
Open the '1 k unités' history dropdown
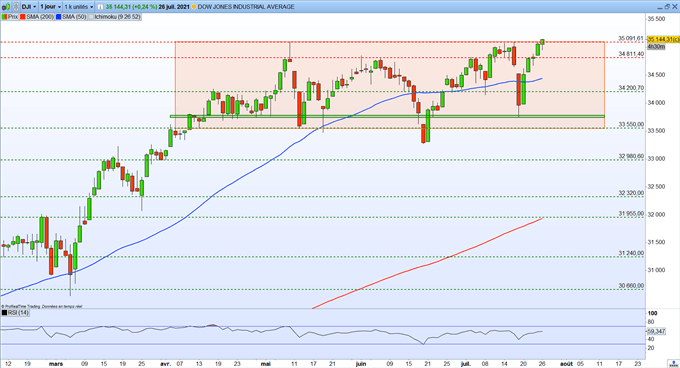click(79, 7)
